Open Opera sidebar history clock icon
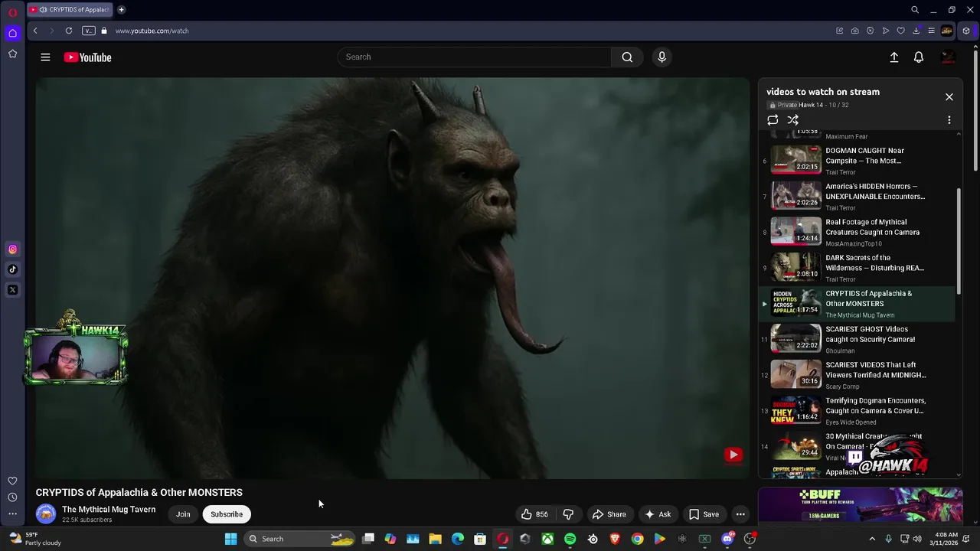 [12, 497]
